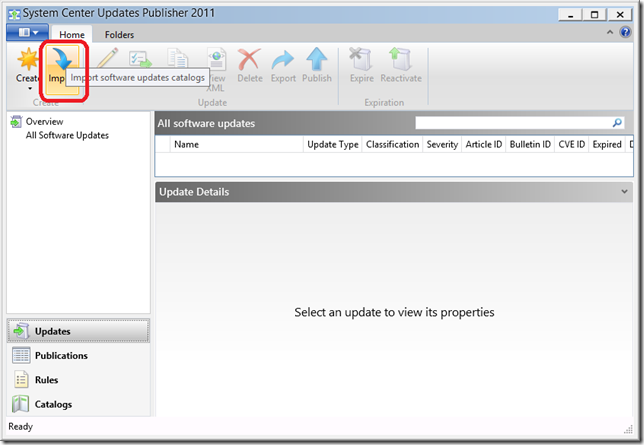The image size is (644, 445).
Task: Click the app icon in title bar
Action: pyautogui.click(x=14, y=14)
